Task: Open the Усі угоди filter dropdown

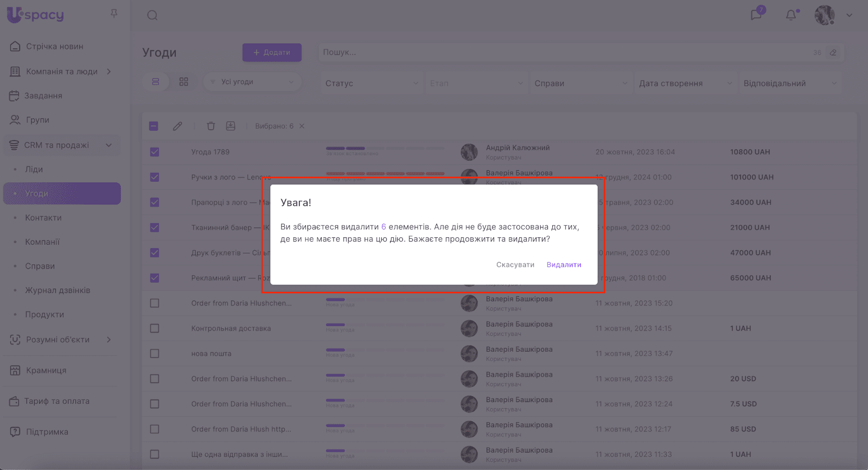Action: (x=252, y=82)
